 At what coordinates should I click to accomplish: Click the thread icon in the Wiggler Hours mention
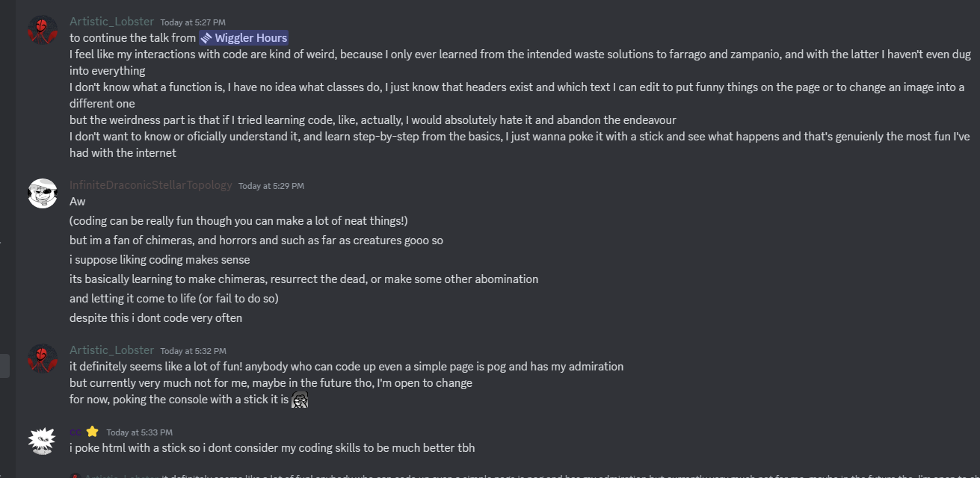pyautogui.click(x=206, y=37)
